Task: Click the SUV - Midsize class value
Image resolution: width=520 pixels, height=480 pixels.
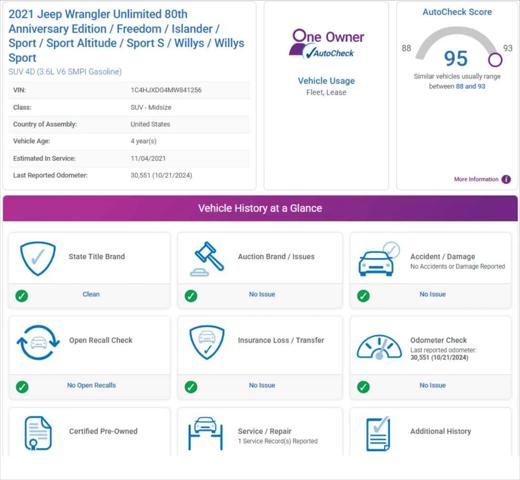Action: pos(151,107)
